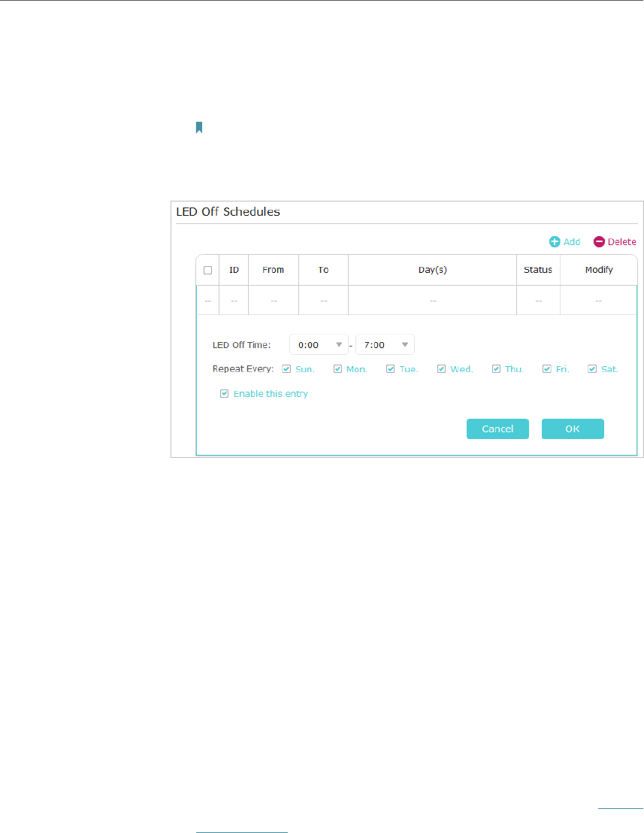Open the 0:00 start time dropdown
The width and height of the screenshot is (644, 833).
coord(319,345)
